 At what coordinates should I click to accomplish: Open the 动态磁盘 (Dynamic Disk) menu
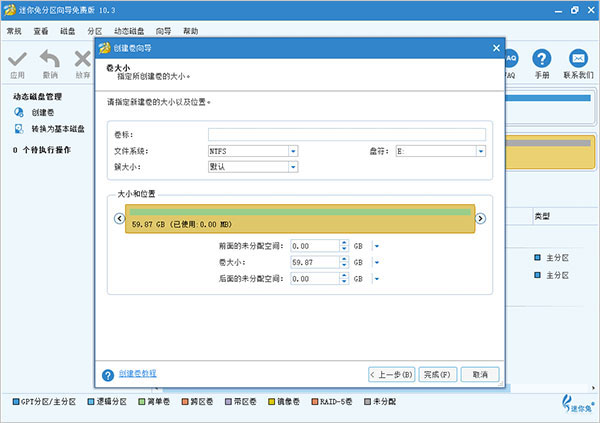coord(129,31)
